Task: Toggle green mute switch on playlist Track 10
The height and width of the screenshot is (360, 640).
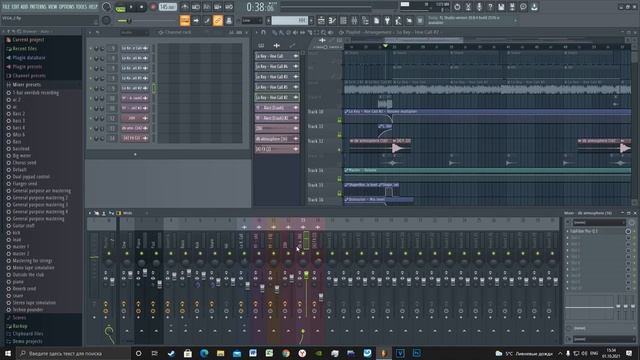Action: pos(339,120)
